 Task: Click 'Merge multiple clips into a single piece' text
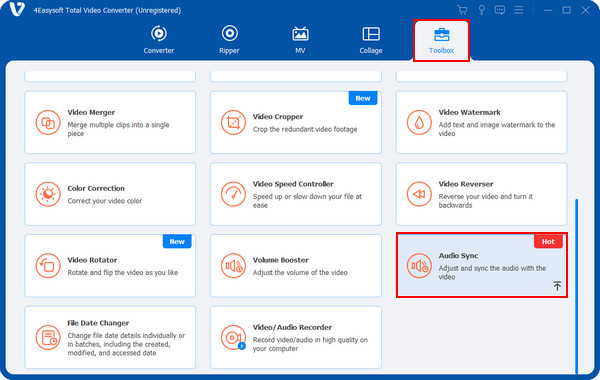[x=118, y=129]
